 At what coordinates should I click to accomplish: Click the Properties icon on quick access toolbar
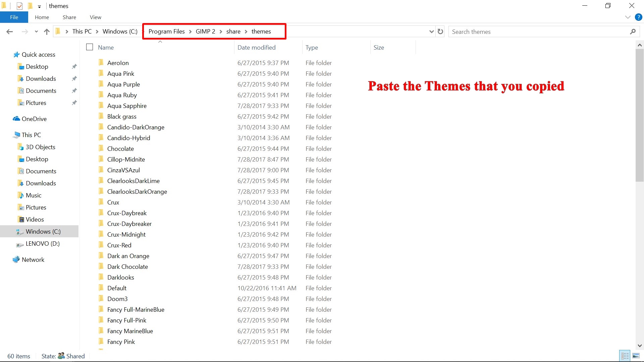[19, 6]
